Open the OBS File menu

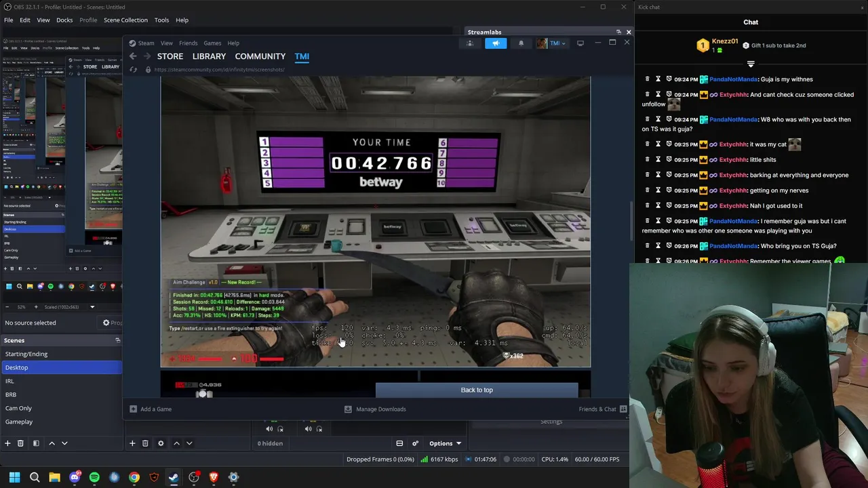[x=9, y=20]
